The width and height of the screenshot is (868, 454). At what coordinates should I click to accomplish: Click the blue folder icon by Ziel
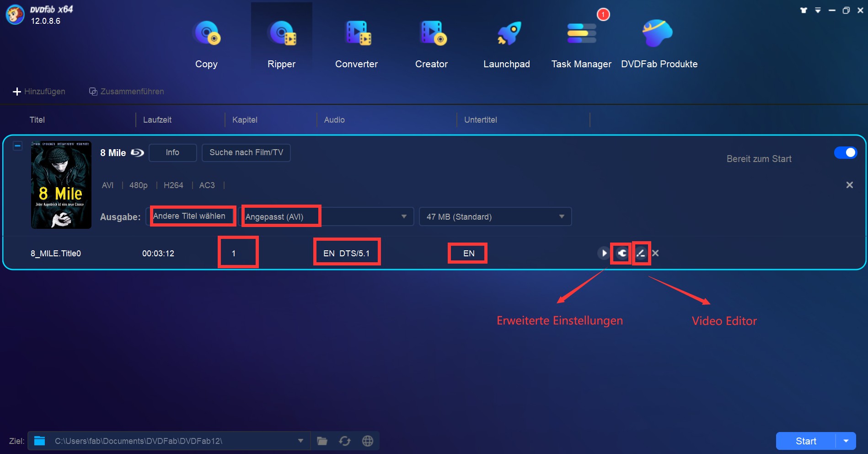[40, 441]
